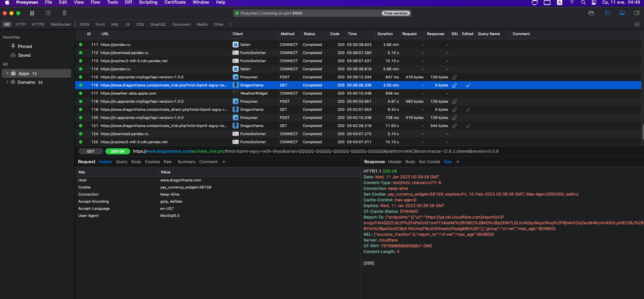
Task: Filter by JSON content
Action: click(84, 24)
